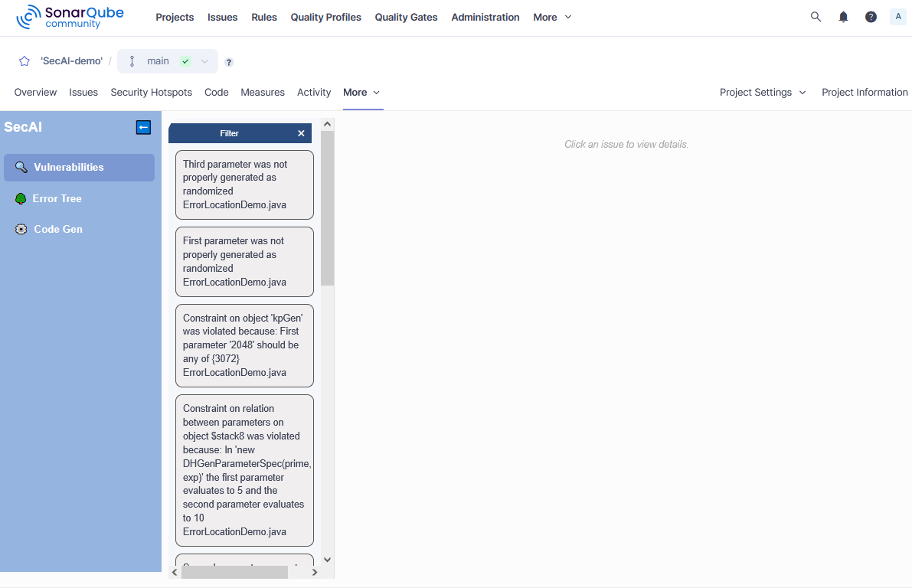
Task: Open user account avatar A
Action: click(897, 17)
